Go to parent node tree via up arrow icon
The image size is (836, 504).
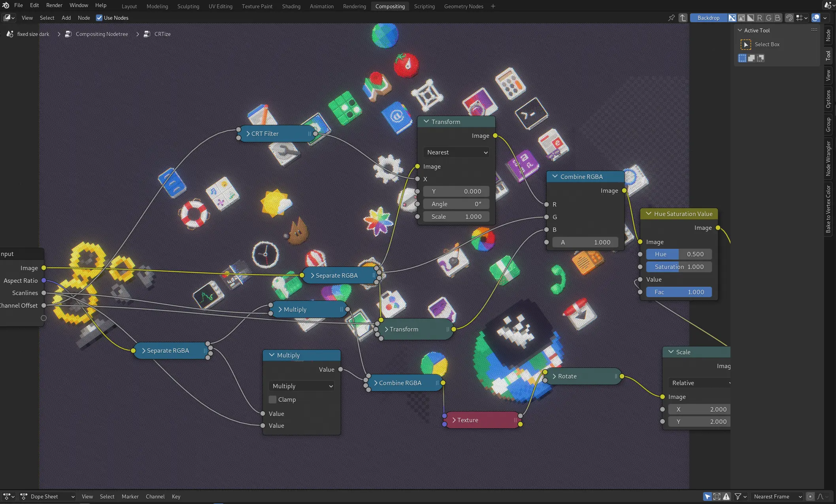(683, 18)
